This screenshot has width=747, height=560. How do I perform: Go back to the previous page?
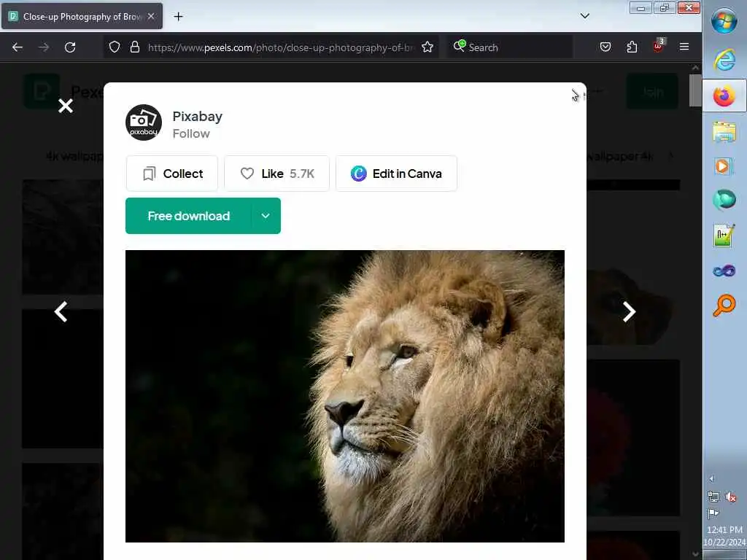tap(18, 47)
